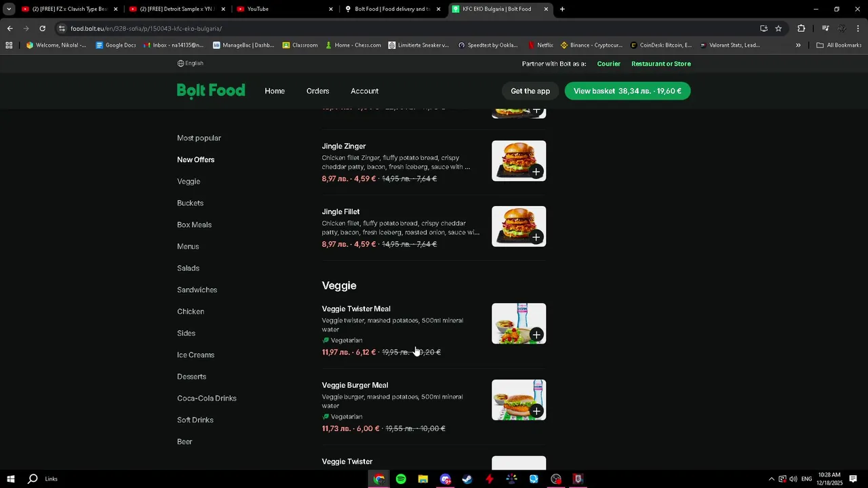The image size is (868, 488).
Task: Open the Chrome extensions menu
Action: 802,28
